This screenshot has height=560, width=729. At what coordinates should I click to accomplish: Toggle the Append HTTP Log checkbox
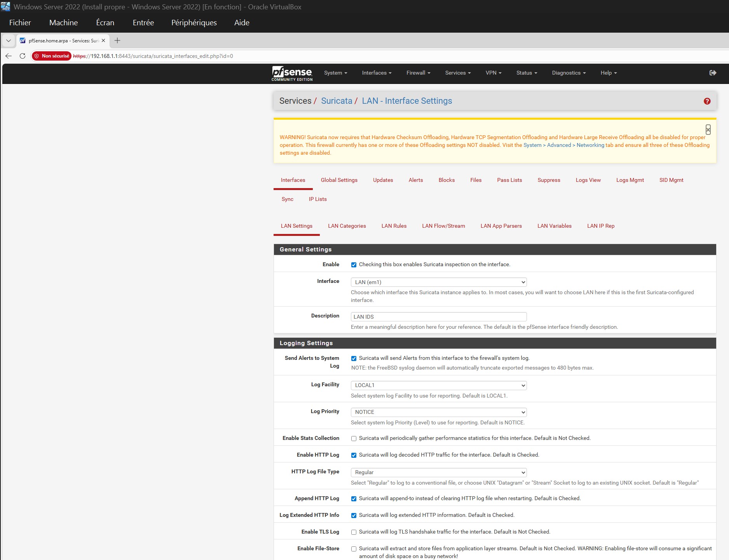click(x=354, y=499)
